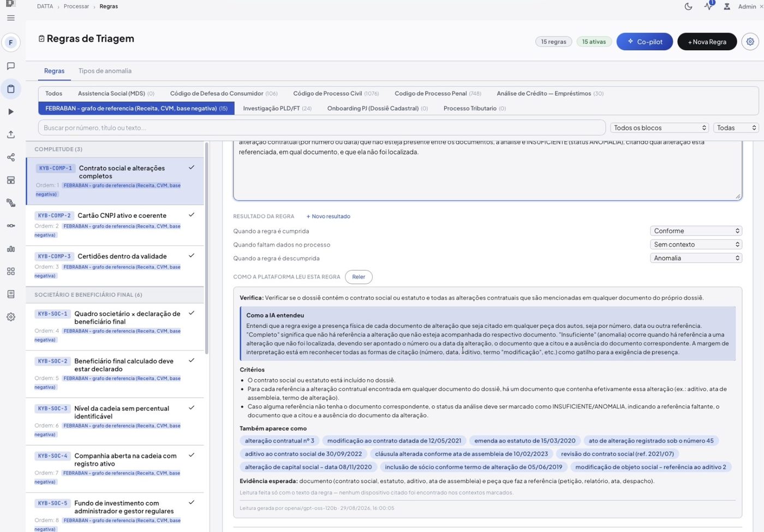Select the Onboarding PJ (Dossiê Cadastral) filter
This screenshot has width=764, height=532.
pyautogui.click(x=378, y=109)
